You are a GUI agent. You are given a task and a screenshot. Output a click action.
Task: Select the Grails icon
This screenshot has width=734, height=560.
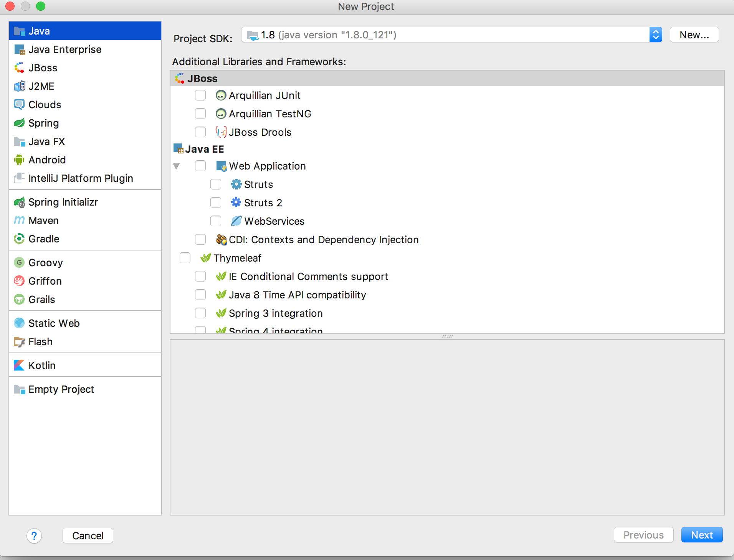click(x=19, y=300)
